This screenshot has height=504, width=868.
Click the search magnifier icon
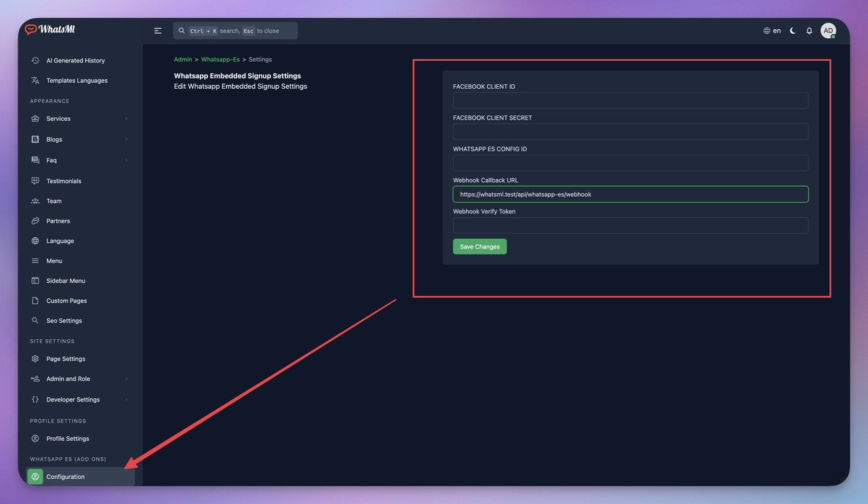point(182,31)
